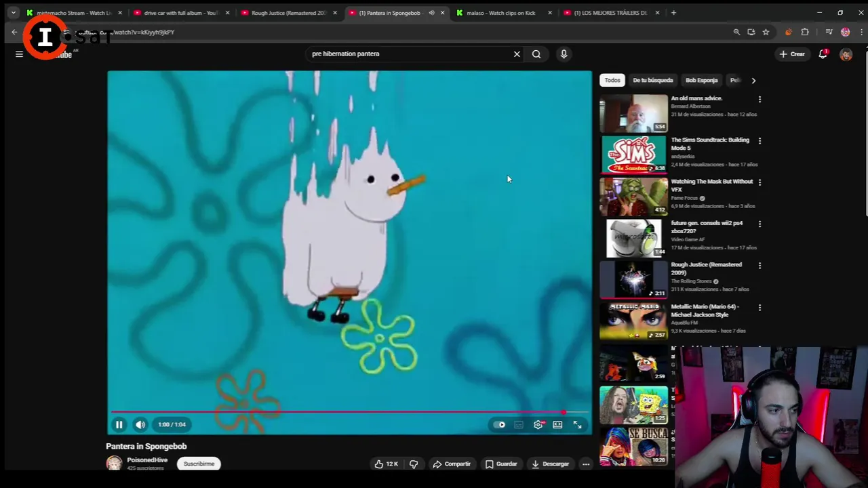Open the more actions three-dot menu below the video
The image size is (868, 488).
pos(586,464)
